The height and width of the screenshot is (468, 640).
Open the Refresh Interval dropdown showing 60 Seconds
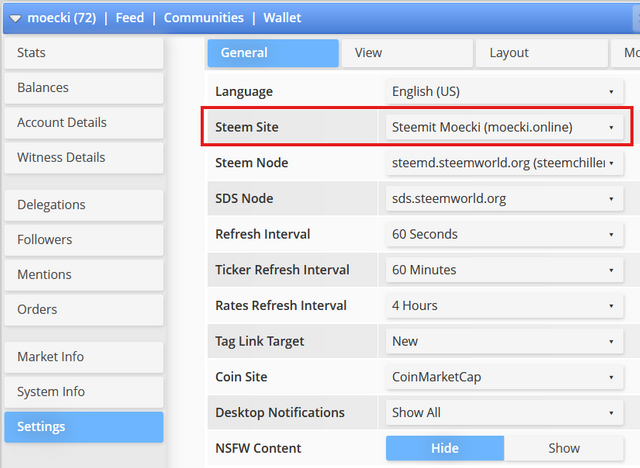click(x=504, y=234)
